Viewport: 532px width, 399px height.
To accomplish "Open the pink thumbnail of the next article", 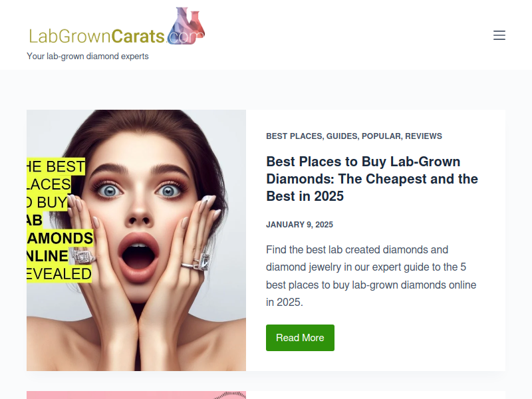I will [136, 395].
